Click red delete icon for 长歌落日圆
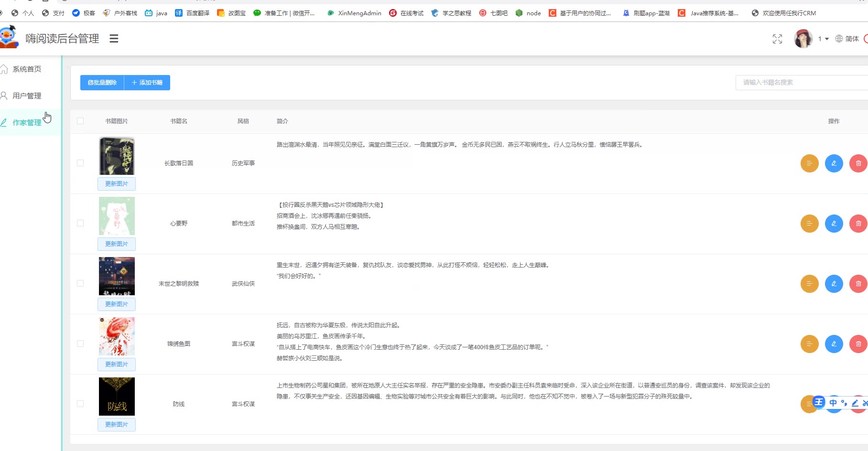This screenshot has height=451, width=868. pos(858,163)
